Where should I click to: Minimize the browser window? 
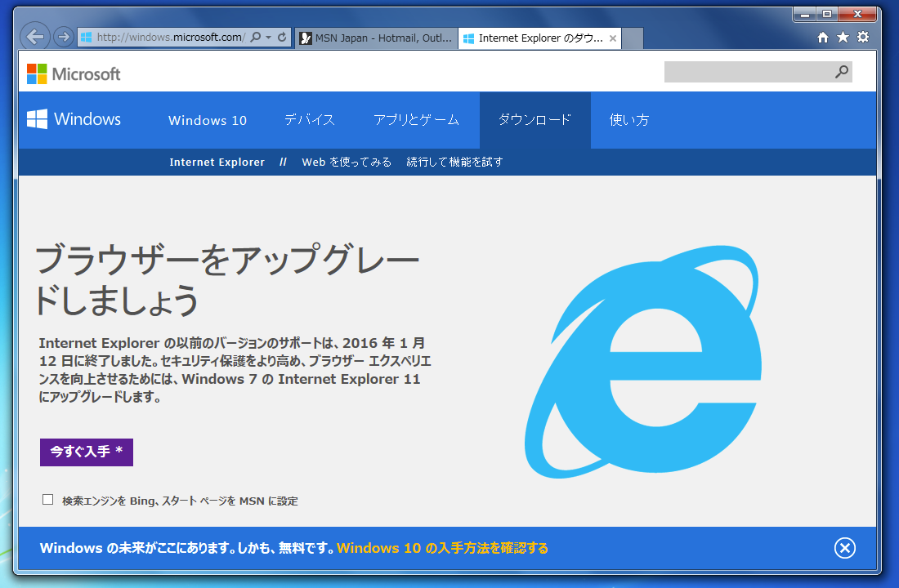click(805, 15)
